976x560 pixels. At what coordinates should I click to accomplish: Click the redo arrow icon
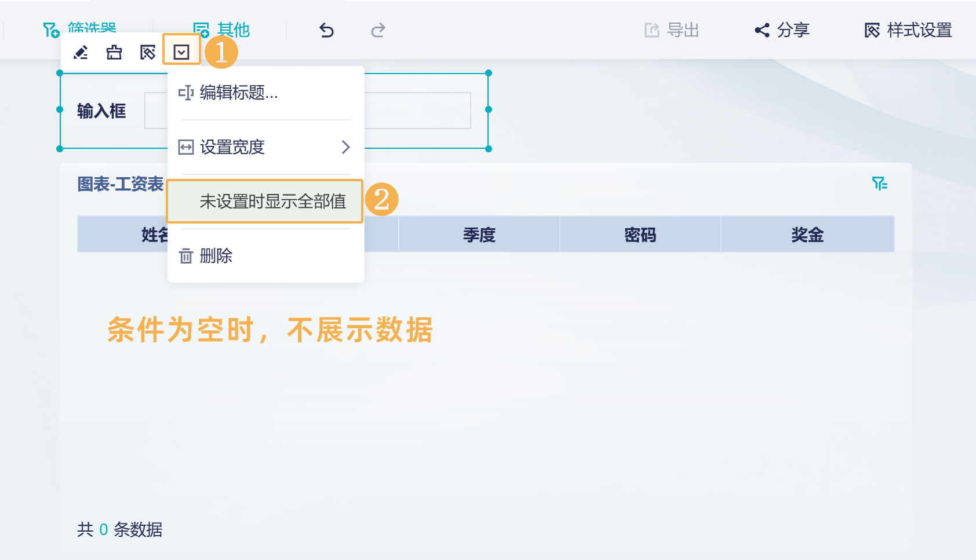tap(378, 30)
